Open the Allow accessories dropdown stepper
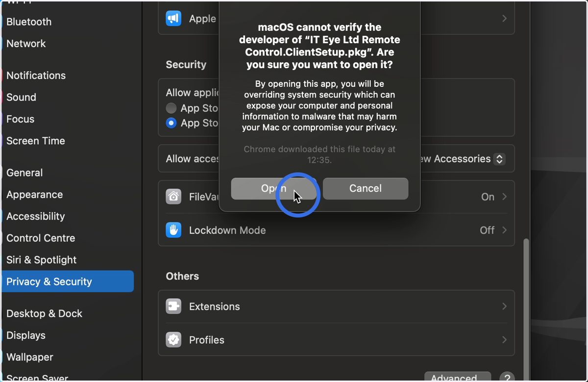 point(499,159)
